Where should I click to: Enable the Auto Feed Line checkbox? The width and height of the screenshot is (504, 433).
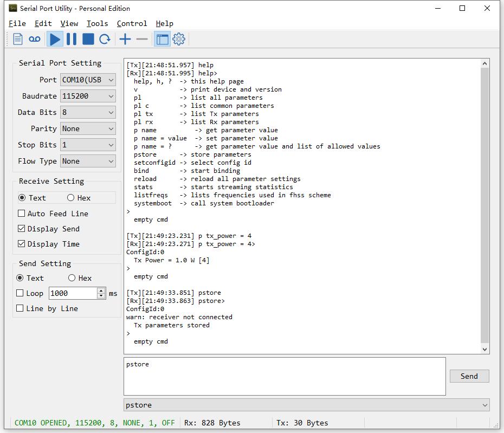pos(21,214)
